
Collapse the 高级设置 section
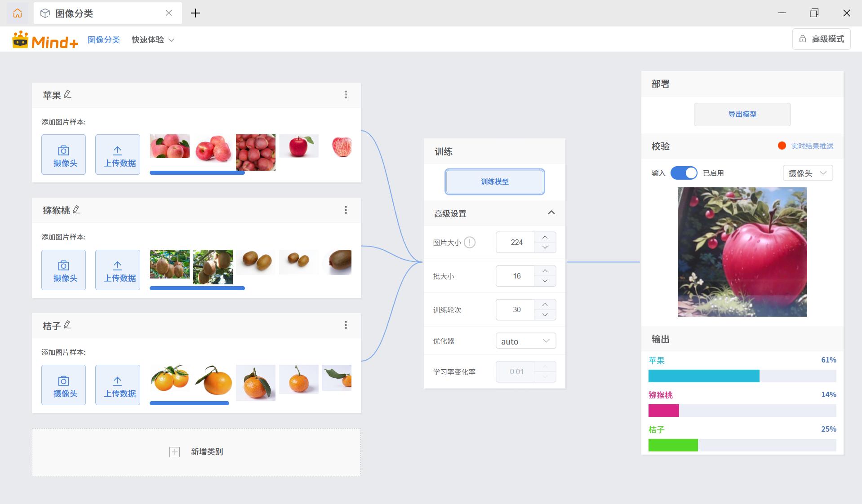click(x=551, y=213)
